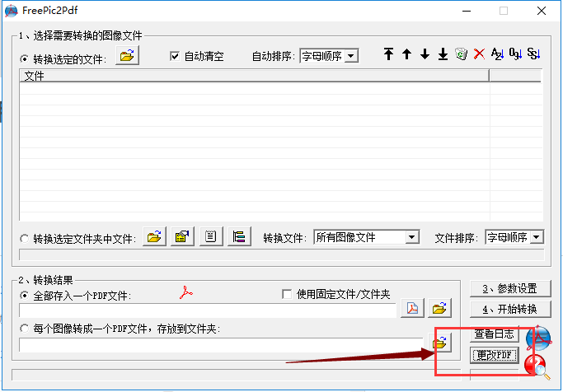Click the 文件 column header
The image size is (563, 392).
[254, 76]
